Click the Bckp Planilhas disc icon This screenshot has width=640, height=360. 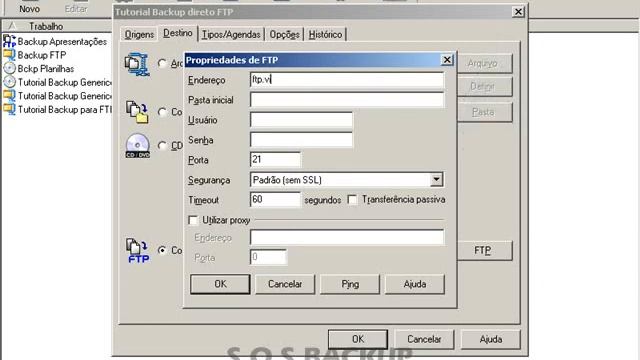[x=9, y=68]
